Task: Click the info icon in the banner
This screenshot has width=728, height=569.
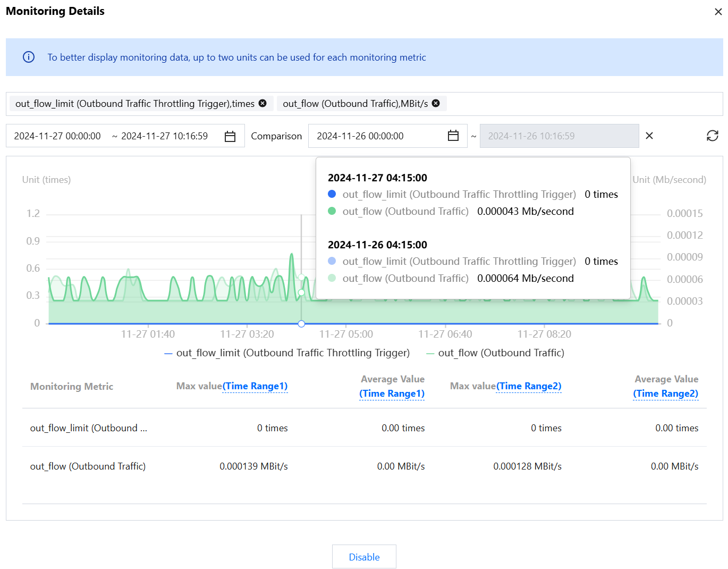Action: point(29,57)
